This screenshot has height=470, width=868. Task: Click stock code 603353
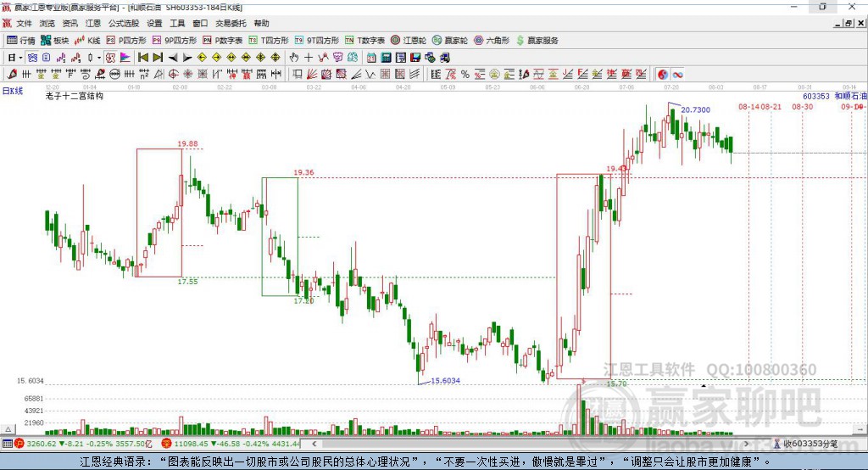[816, 96]
